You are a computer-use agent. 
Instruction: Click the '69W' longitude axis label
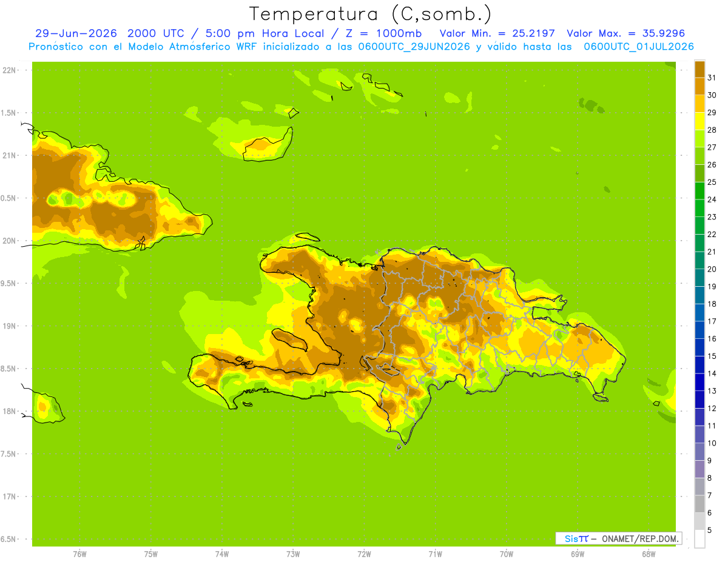577,554
